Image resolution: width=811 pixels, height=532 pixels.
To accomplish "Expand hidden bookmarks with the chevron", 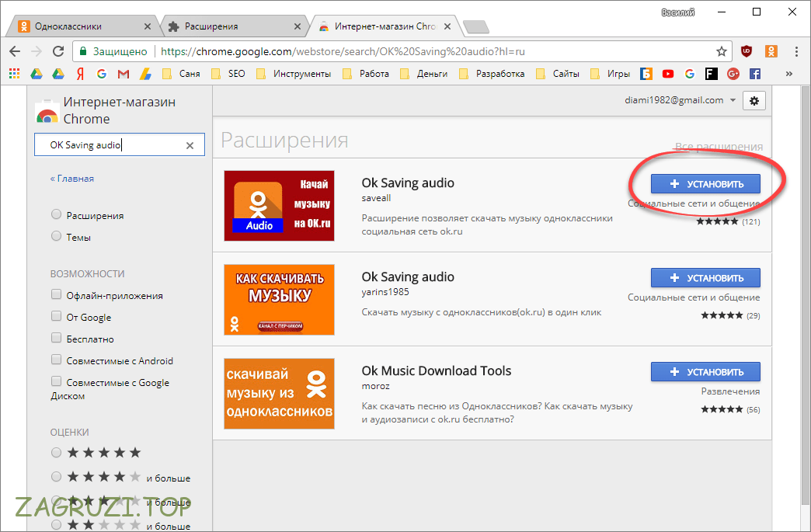I will coord(789,74).
